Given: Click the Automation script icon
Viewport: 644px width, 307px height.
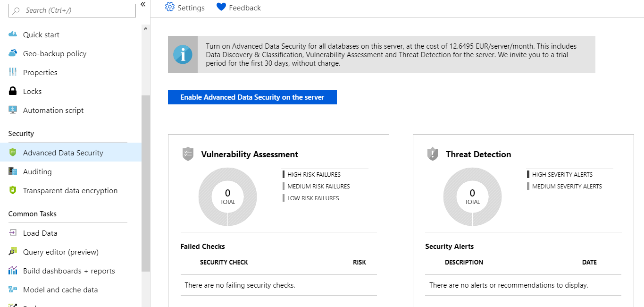Looking at the screenshot, I should pyautogui.click(x=13, y=110).
